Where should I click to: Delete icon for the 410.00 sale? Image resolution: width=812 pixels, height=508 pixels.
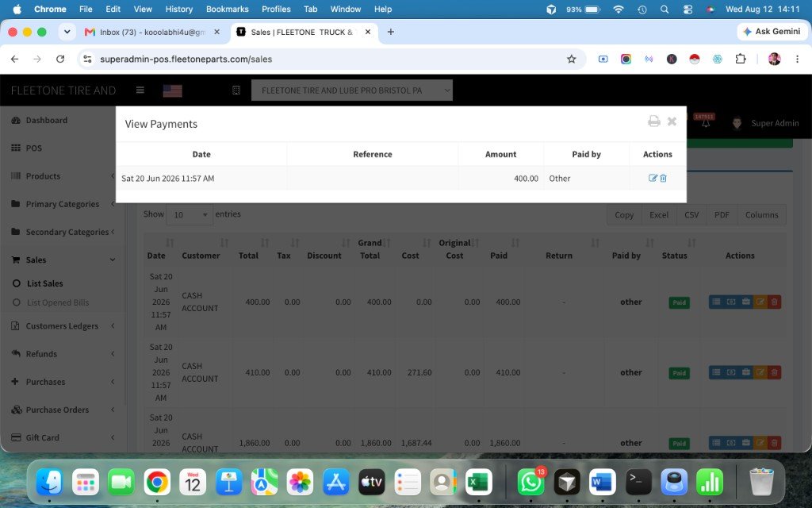pos(774,372)
